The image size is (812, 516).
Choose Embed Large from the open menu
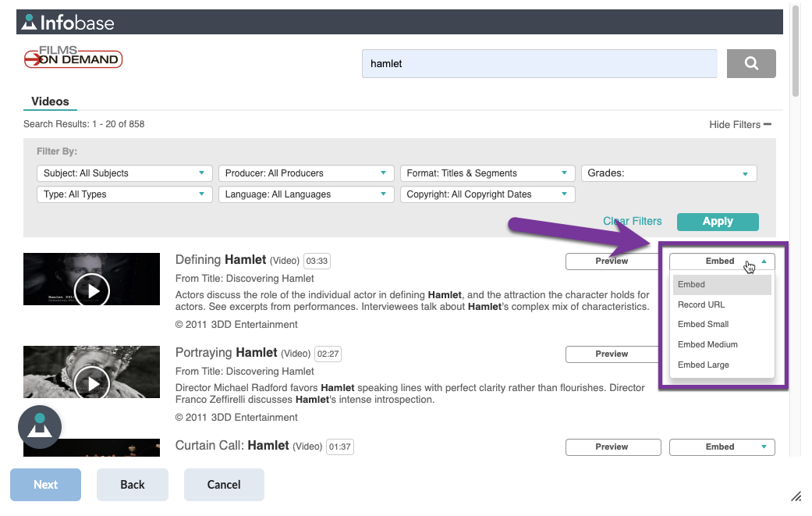(x=704, y=364)
